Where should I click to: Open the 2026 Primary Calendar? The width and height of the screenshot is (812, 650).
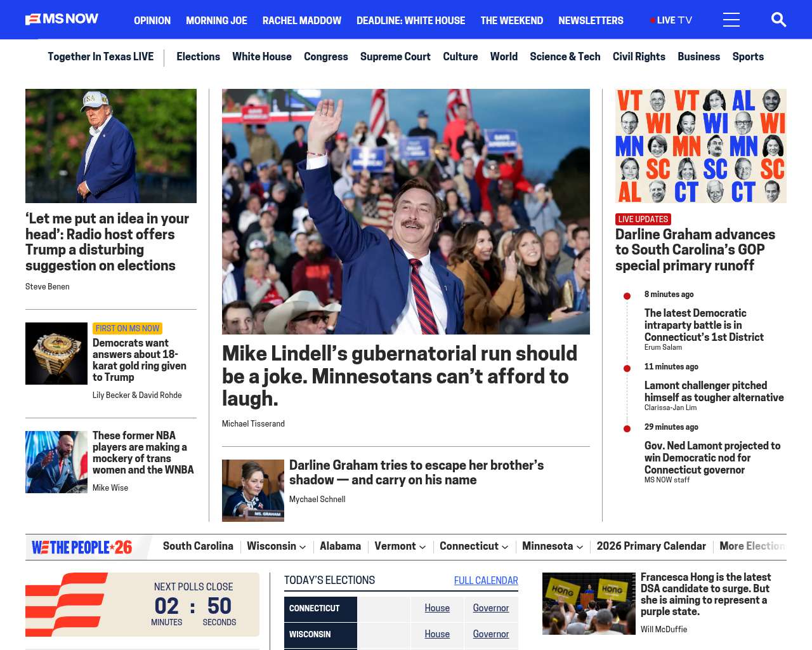(651, 547)
